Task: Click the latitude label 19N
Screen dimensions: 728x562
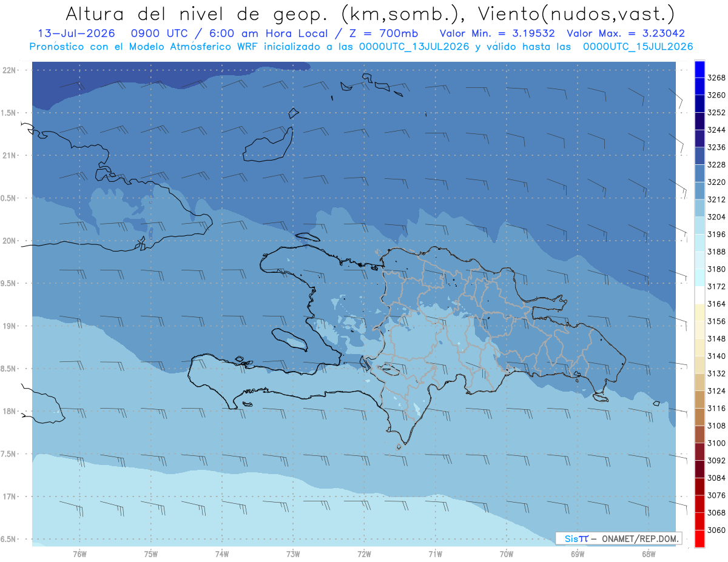Action: click(9, 326)
